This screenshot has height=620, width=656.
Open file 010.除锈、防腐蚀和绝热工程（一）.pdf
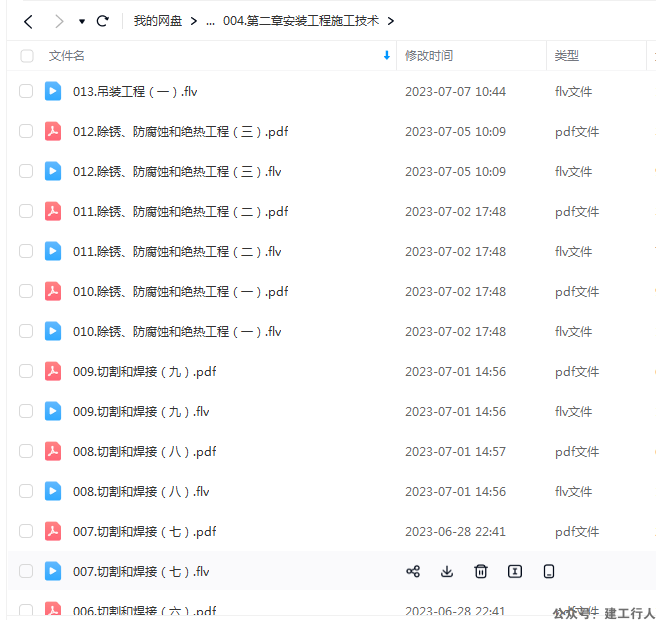point(180,292)
